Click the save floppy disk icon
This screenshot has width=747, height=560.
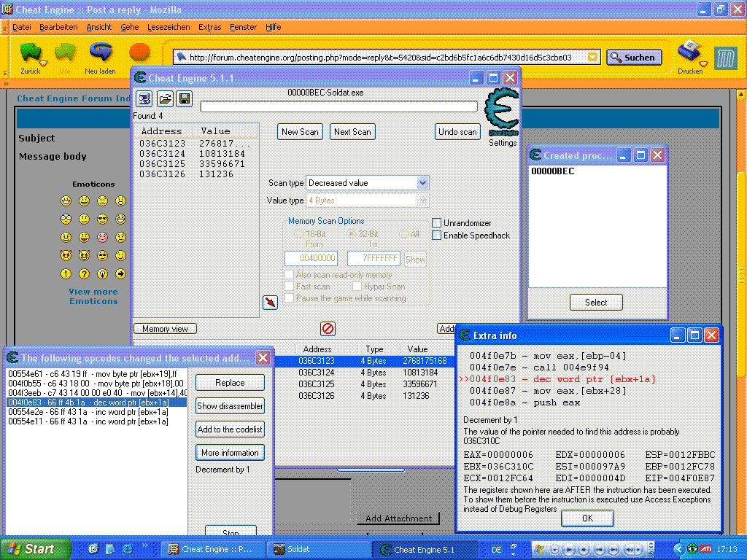click(185, 98)
